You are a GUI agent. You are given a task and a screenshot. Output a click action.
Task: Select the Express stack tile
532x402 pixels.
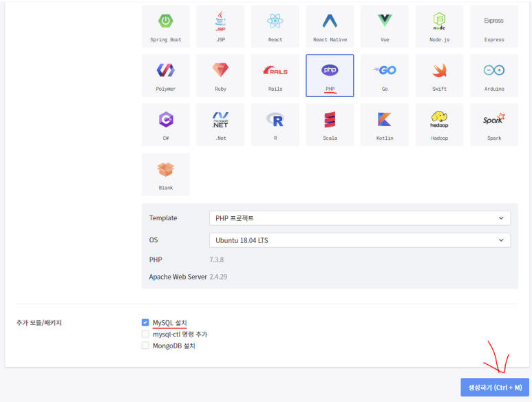(494, 26)
